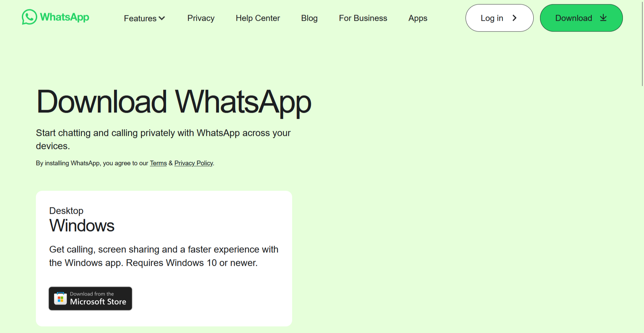Image resolution: width=644 pixels, height=333 pixels.
Task: Click Download from the Microsoft Store badge
Action: coord(91,298)
